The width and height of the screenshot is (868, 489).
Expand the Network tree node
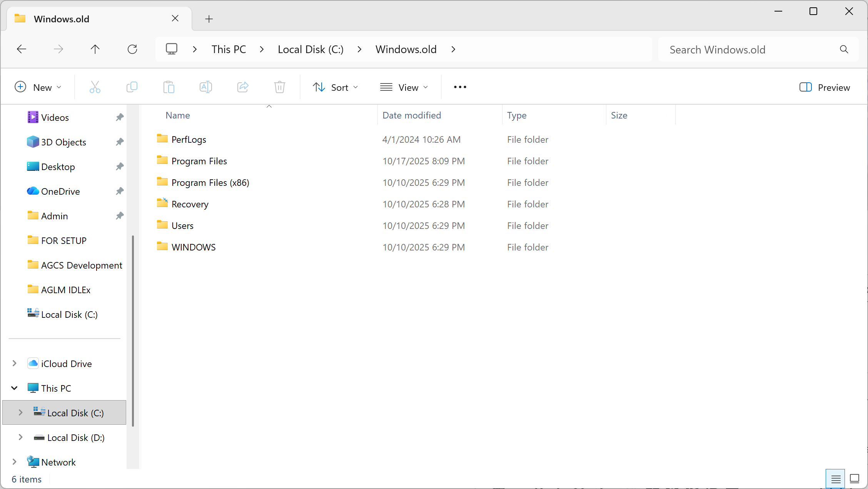[15, 462]
